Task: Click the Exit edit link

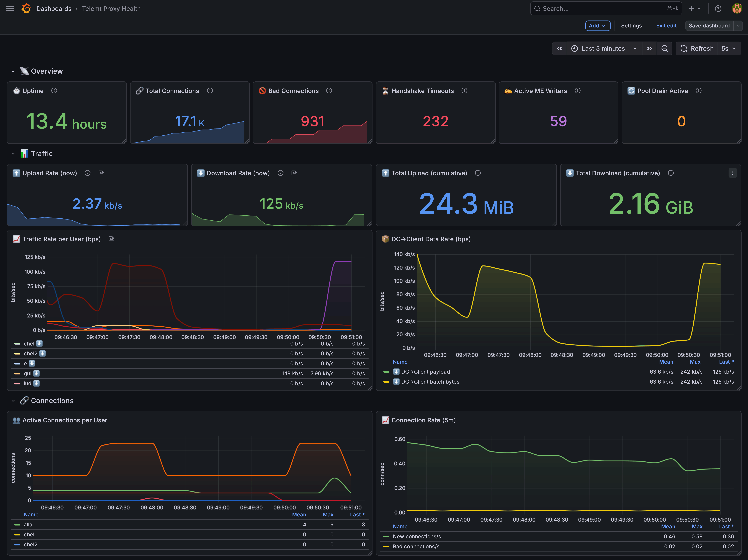Action: pos(666,26)
